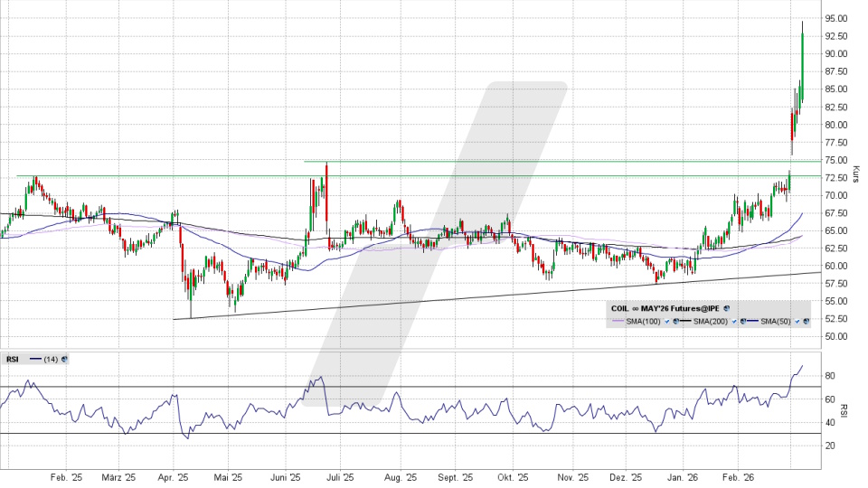Click the 87.50 price axis value
The image size is (868, 488).
click(x=835, y=72)
